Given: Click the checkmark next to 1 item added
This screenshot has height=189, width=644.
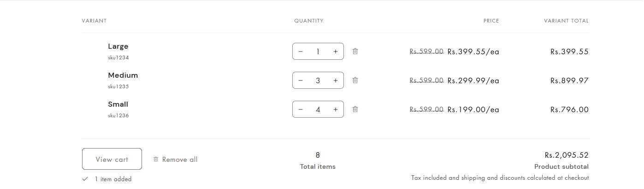Looking at the screenshot, I should pos(85,179).
